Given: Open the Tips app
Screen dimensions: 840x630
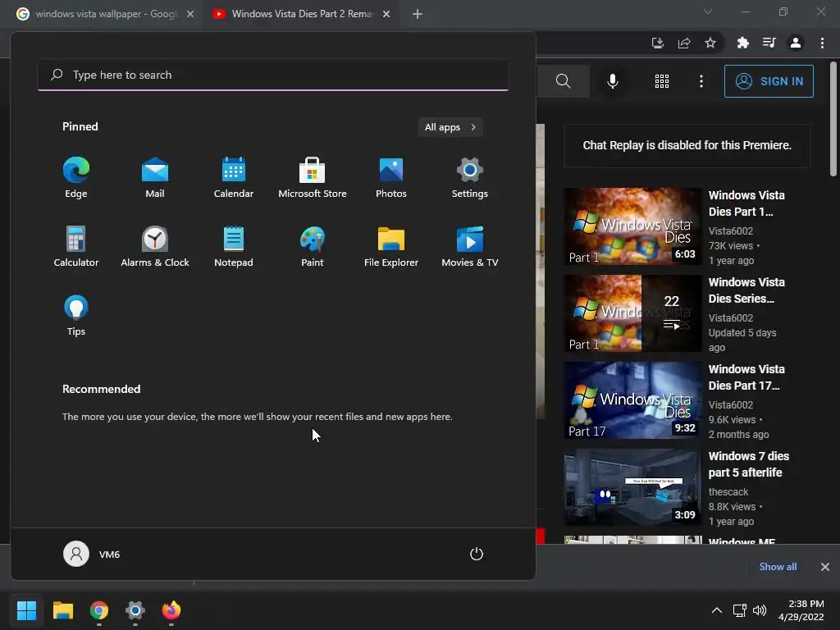Looking at the screenshot, I should coord(76,316).
